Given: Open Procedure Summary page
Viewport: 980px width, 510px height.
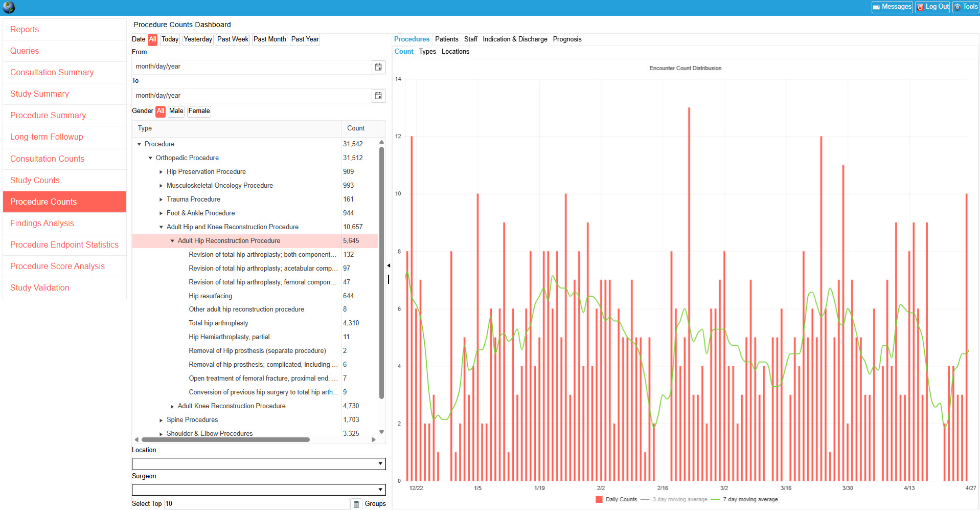Looking at the screenshot, I should click(64, 116).
